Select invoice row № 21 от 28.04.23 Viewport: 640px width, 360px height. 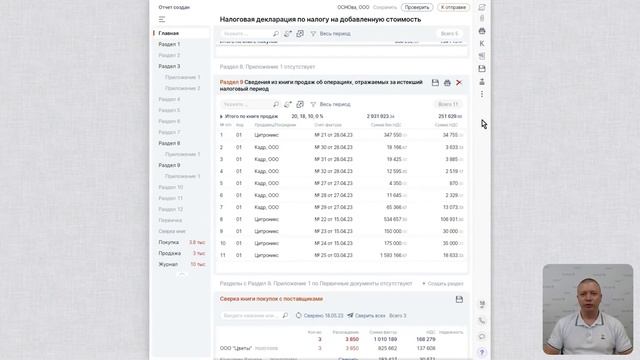(341, 135)
